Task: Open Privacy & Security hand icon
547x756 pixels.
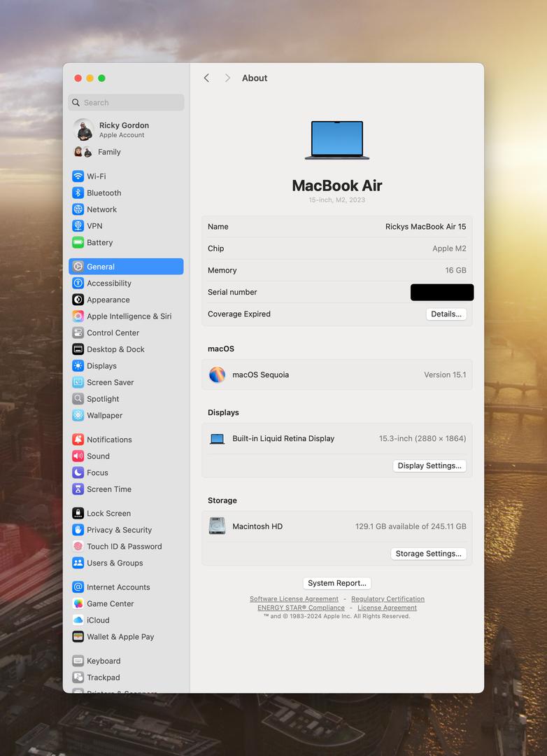Action: pyautogui.click(x=78, y=530)
